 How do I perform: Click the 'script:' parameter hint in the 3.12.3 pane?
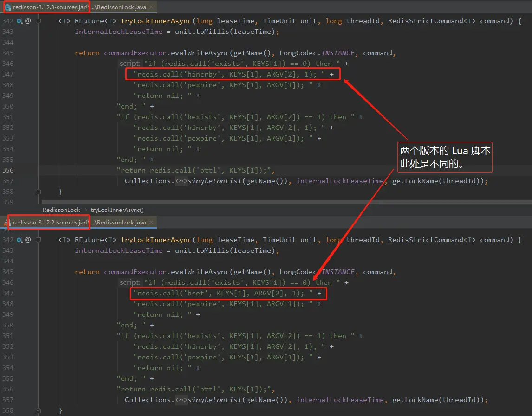coord(130,64)
